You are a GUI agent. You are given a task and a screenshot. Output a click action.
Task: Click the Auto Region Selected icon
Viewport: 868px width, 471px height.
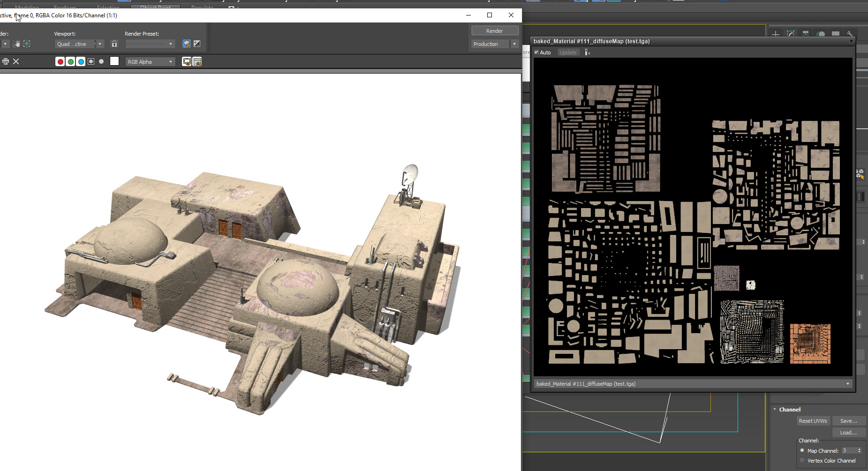(27, 44)
